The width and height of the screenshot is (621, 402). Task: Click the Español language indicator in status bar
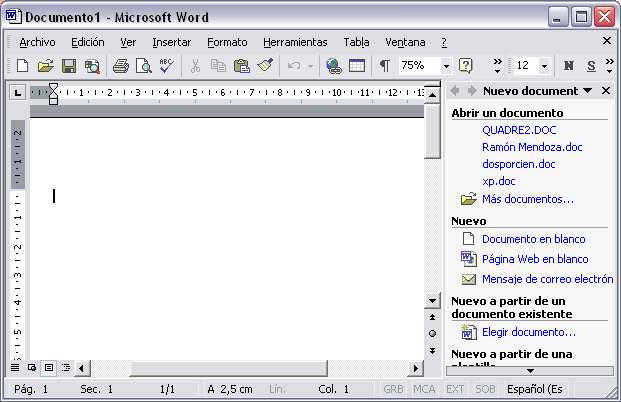(x=535, y=389)
